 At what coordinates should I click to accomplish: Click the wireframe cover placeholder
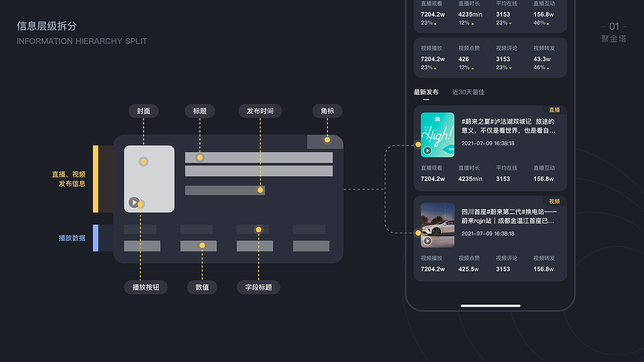[149, 179]
